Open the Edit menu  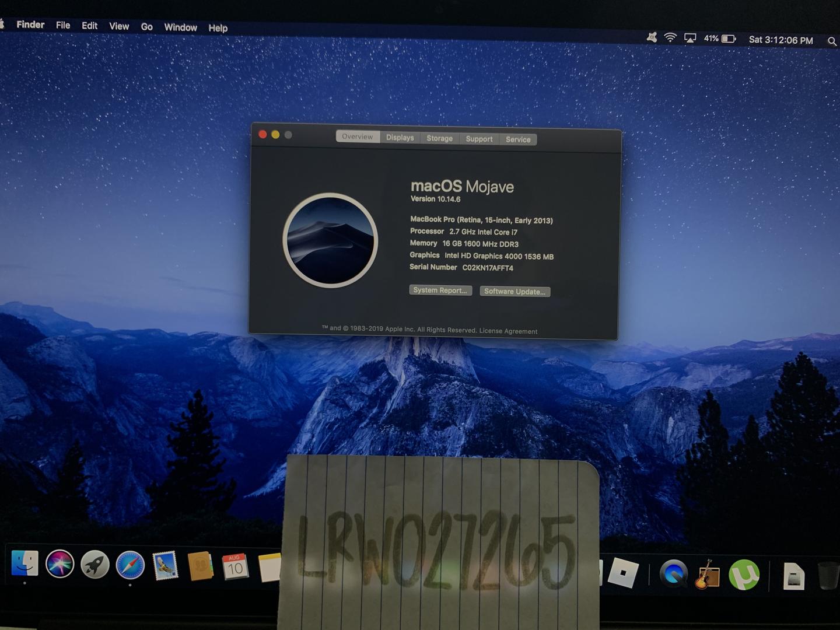(x=89, y=26)
